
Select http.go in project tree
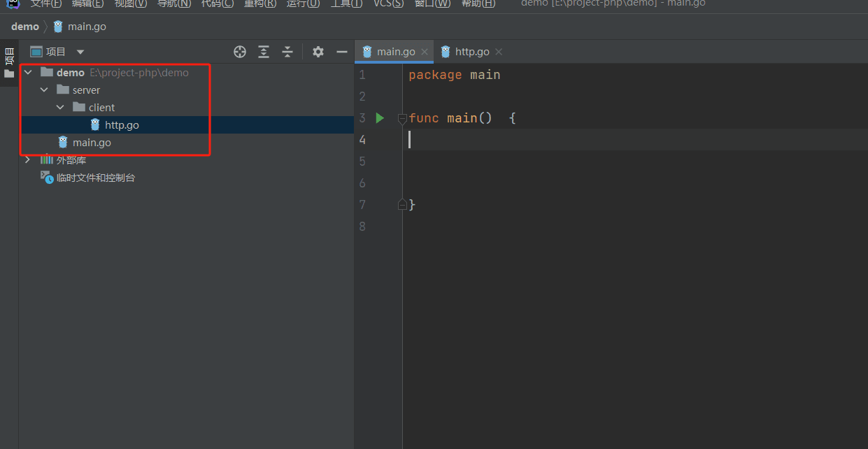(x=122, y=125)
